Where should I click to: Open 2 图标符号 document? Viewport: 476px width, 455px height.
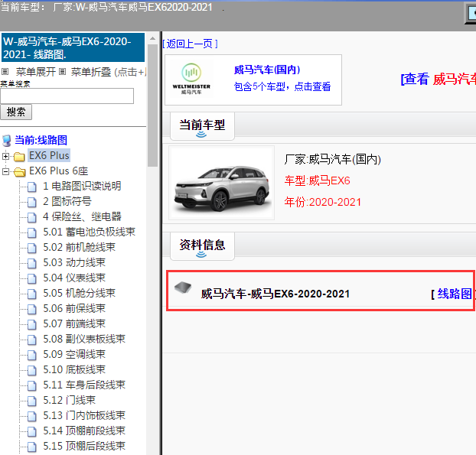coord(67,201)
